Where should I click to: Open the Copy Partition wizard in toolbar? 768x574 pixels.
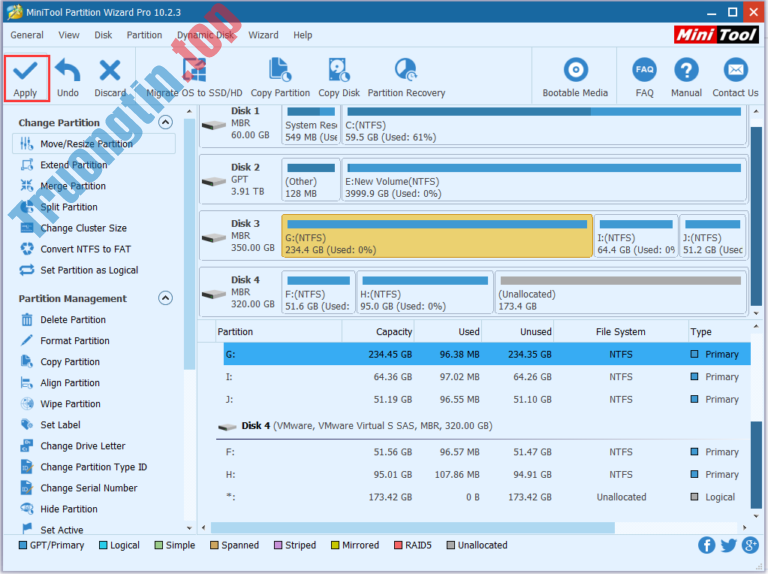[x=280, y=78]
